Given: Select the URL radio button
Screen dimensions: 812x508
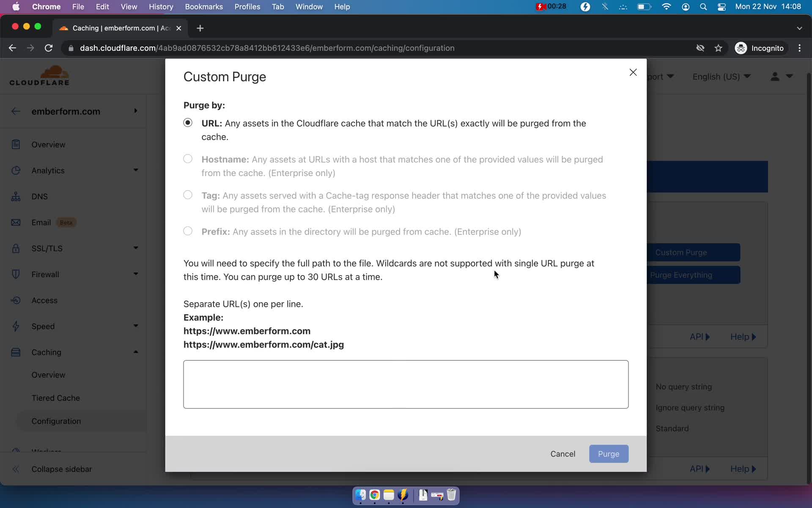Looking at the screenshot, I should [187, 122].
